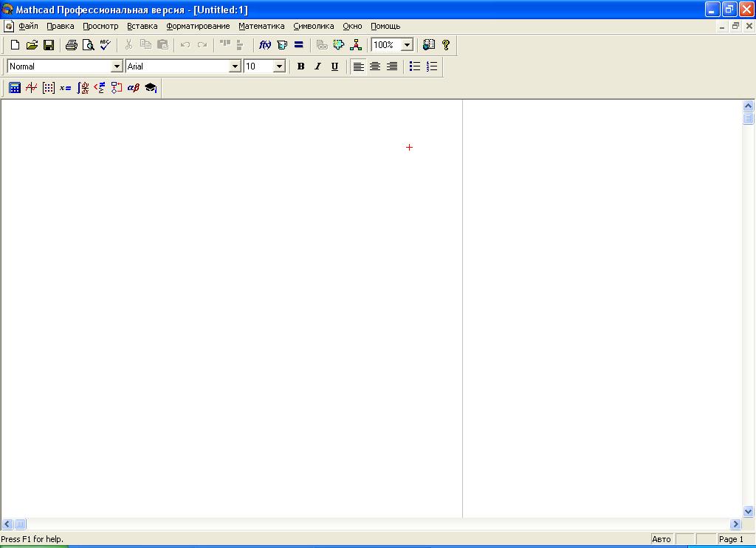Click the Component Wizard puzzle icon
Image resolution: width=756 pixels, height=548 pixels.
tap(338, 45)
